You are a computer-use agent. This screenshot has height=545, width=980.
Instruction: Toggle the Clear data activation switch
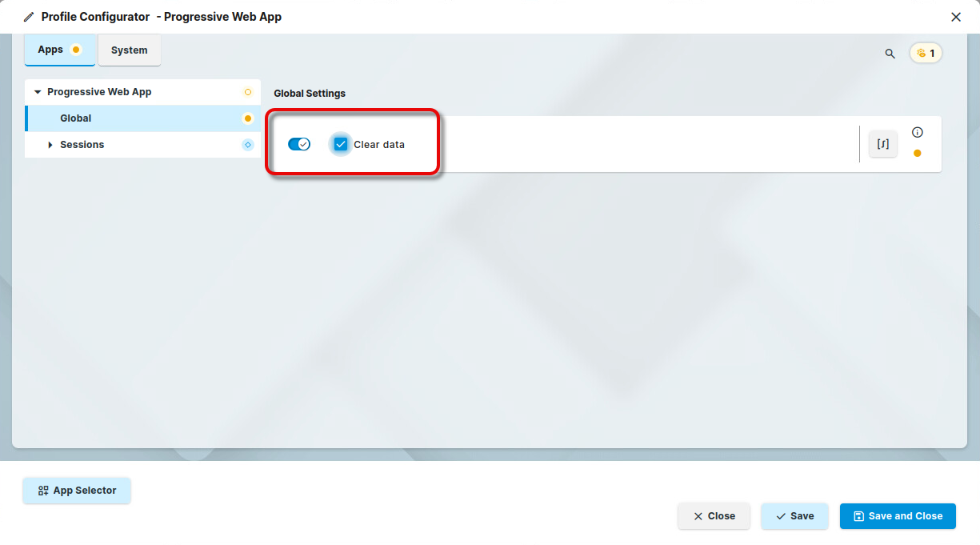tap(299, 144)
